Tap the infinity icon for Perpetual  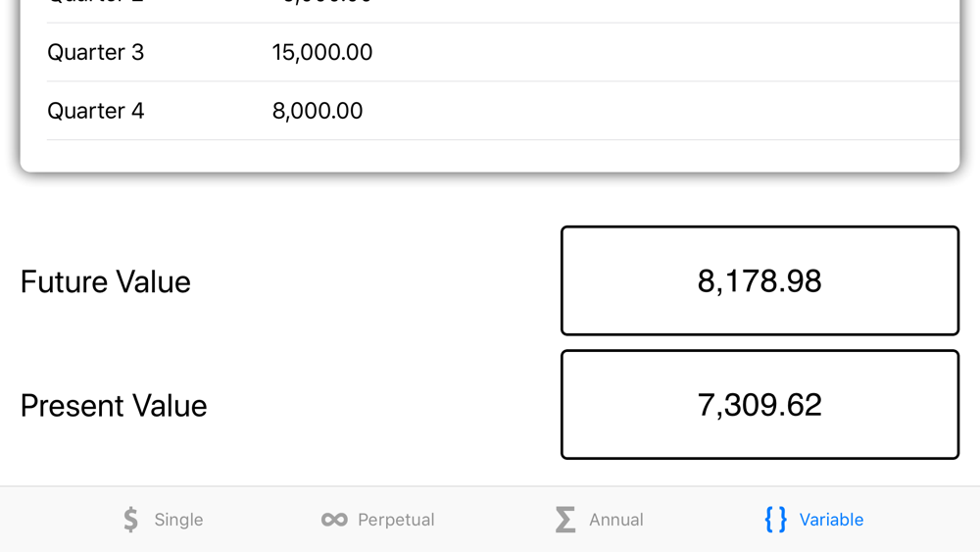click(334, 520)
